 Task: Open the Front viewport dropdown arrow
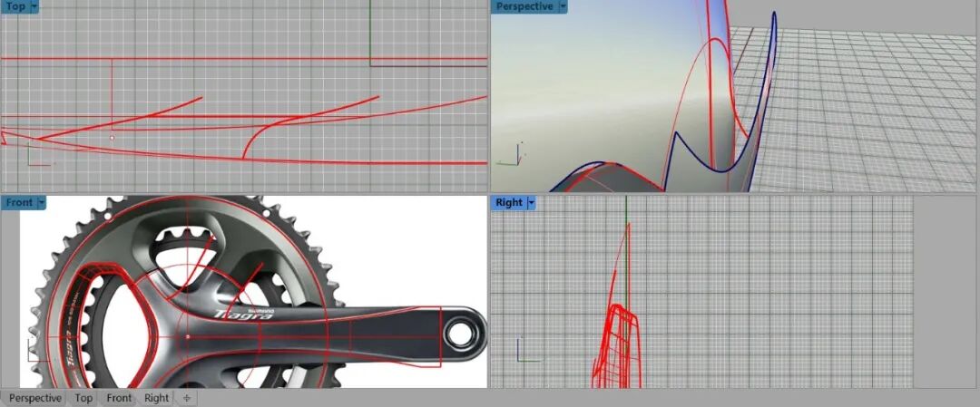41,203
